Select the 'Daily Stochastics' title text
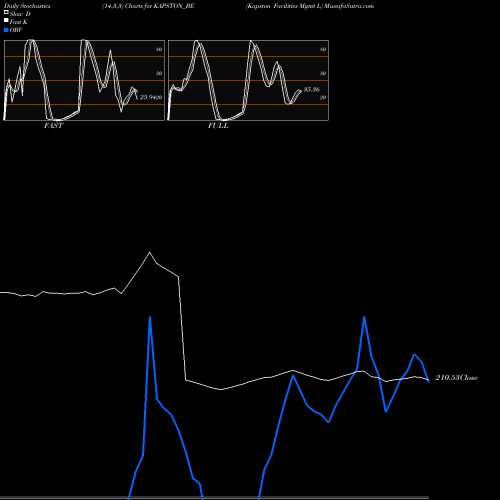This screenshot has width=500, height=500. 27,6
